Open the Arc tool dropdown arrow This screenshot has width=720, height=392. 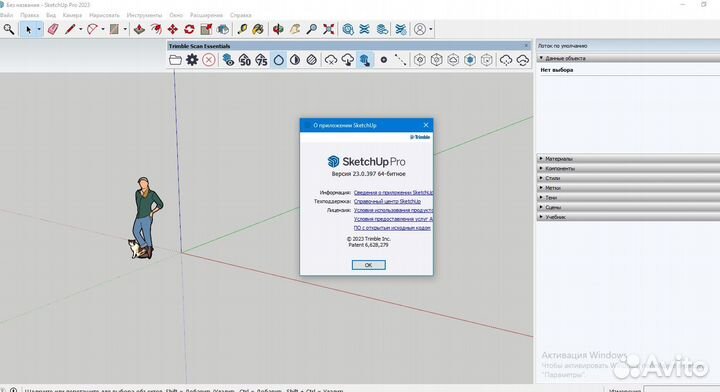(x=103, y=29)
